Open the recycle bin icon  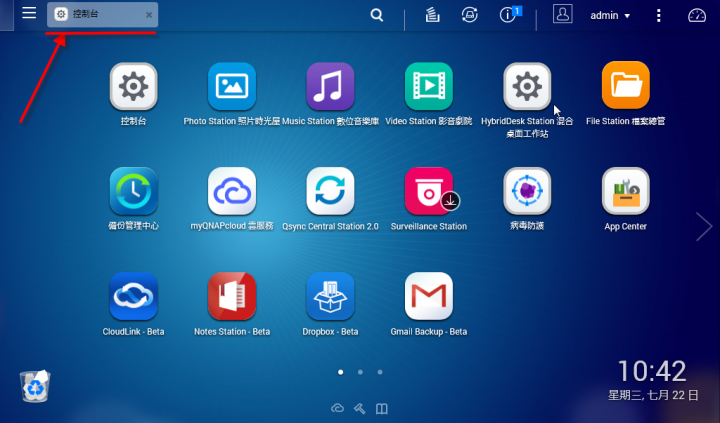[x=35, y=386]
